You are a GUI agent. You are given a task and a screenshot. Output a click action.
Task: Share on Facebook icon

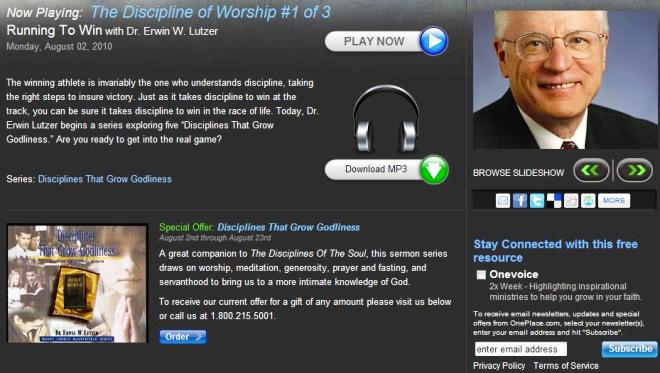click(520, 200)
